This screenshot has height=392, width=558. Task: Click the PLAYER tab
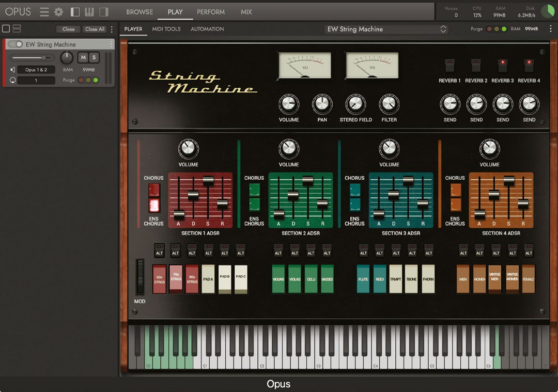pos(133,29)
